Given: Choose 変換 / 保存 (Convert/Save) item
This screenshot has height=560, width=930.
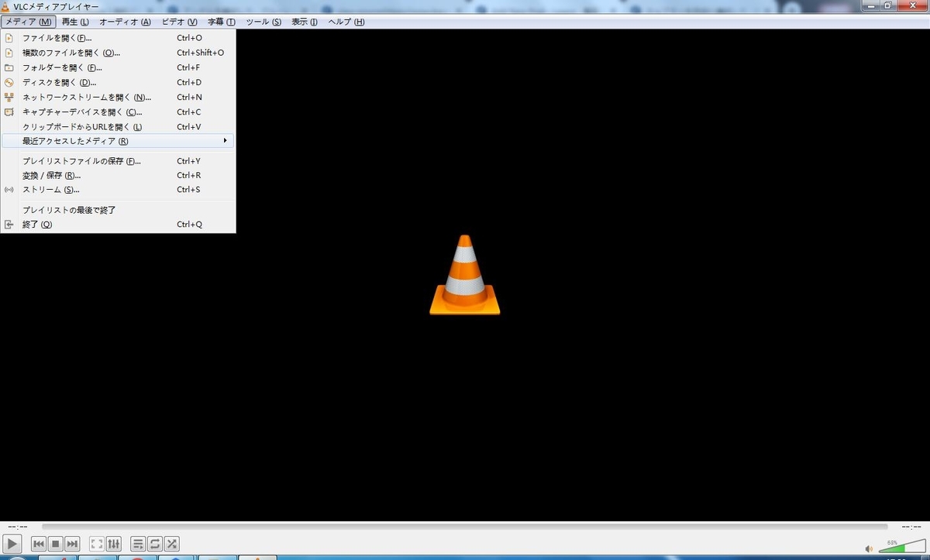Looking at the screenshot, I should (x=118, y=175).
